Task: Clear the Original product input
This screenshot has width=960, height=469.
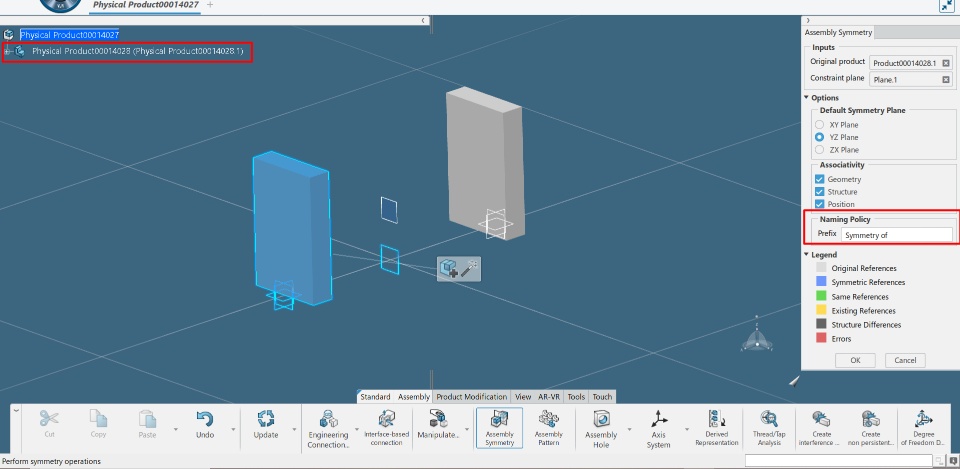Action: click(x=946, y=63)
